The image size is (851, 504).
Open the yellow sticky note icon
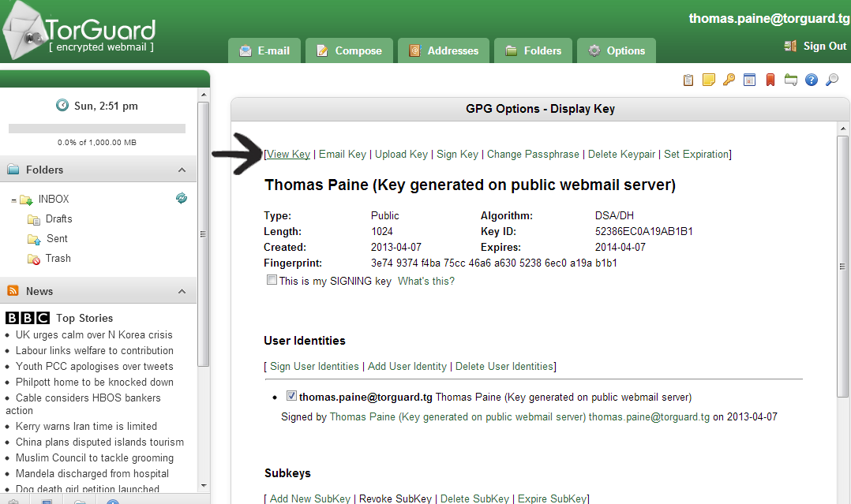click(709, 80)
